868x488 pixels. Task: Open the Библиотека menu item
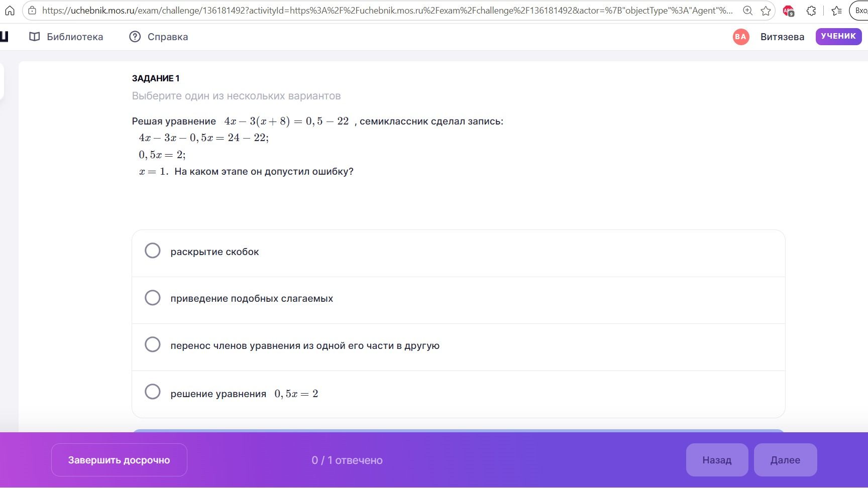tap(66, 37)
